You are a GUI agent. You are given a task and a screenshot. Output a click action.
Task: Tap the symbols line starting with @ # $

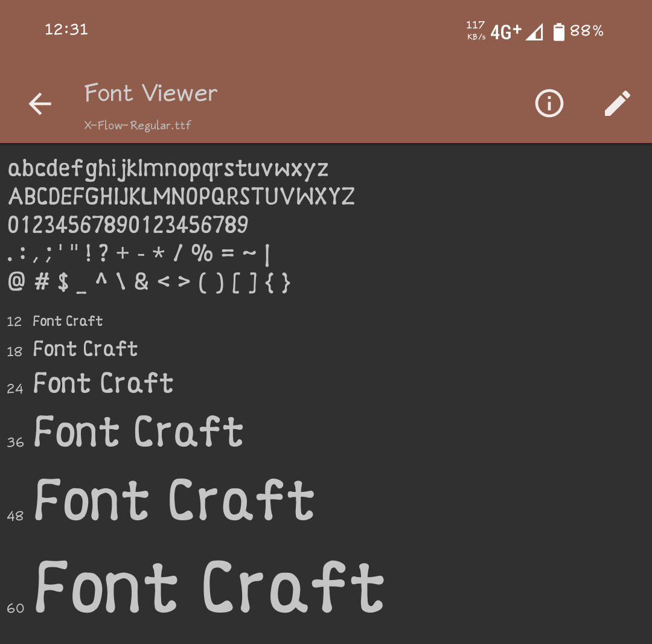tap(149, 282)
